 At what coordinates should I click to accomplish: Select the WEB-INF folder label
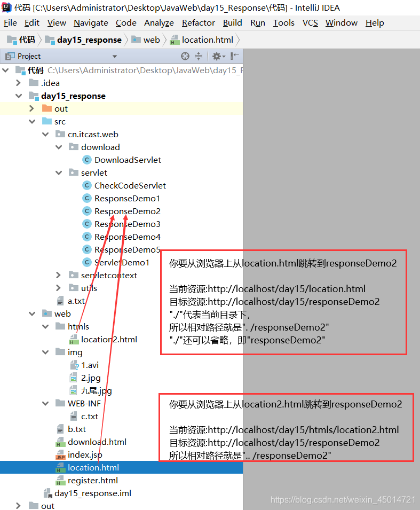(84, 403)
